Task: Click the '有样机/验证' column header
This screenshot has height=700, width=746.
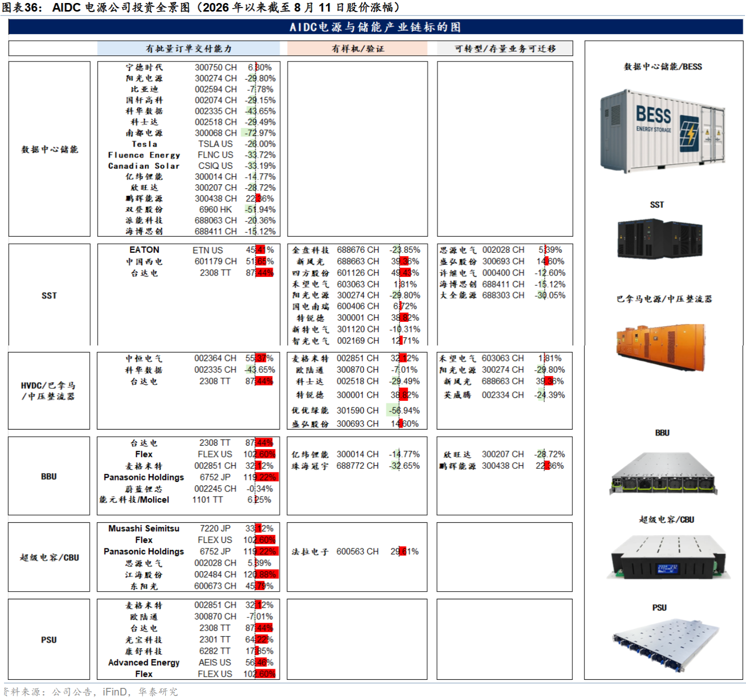Action: [358, 49]
